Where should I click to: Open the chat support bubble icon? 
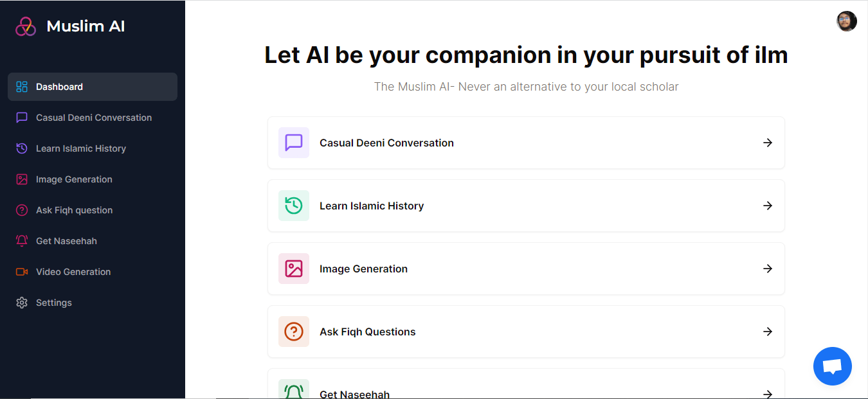(833, 366)
